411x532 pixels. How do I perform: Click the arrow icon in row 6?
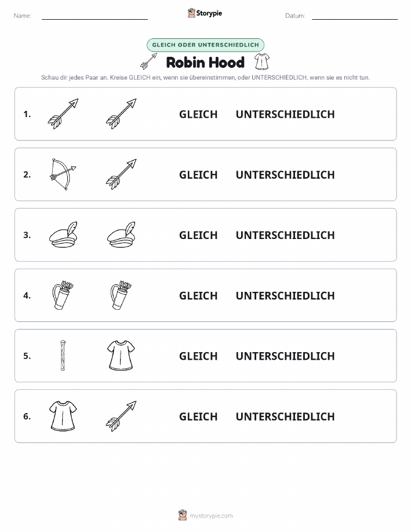point(121,416)
